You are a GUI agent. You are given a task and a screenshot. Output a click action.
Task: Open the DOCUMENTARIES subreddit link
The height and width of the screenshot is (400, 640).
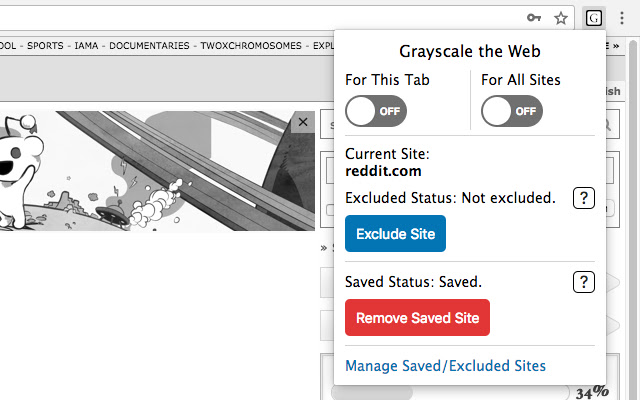click(x=152, y=45)
